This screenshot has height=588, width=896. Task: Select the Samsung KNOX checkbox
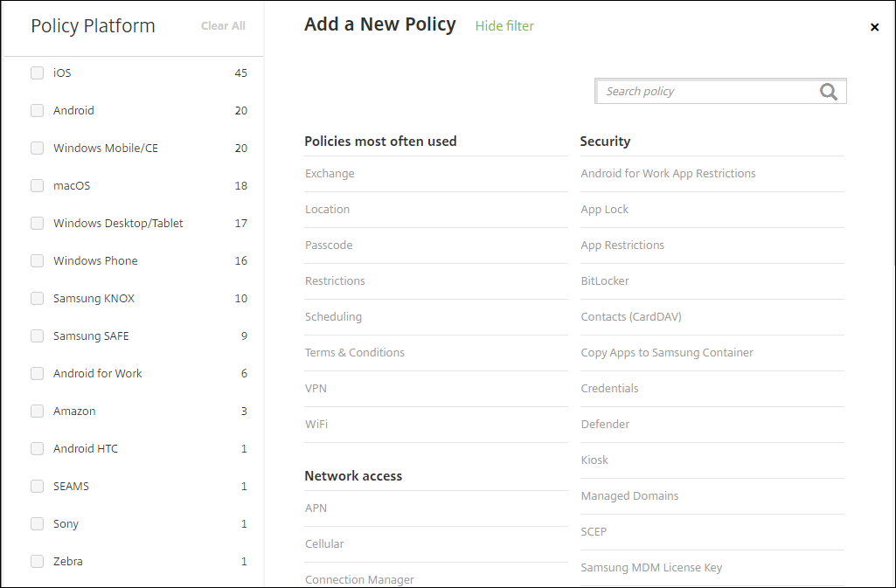click(x=38, y=299)
